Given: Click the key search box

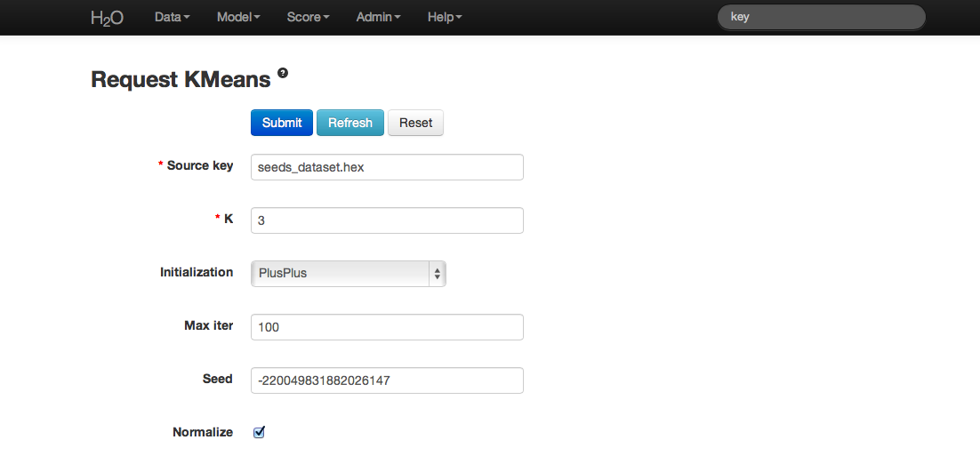Looking at the screenshot, I should pyautogui.click(x=821, y=18).
